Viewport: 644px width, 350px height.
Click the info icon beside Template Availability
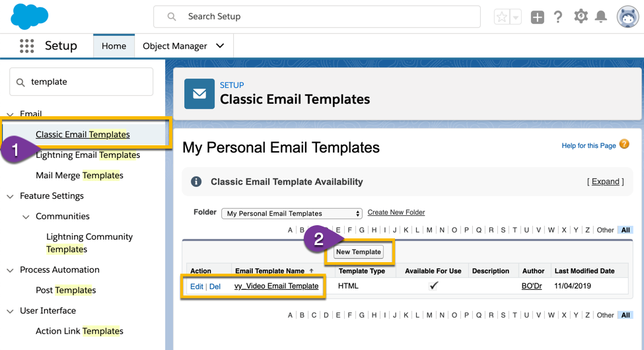tap(196, 182)
